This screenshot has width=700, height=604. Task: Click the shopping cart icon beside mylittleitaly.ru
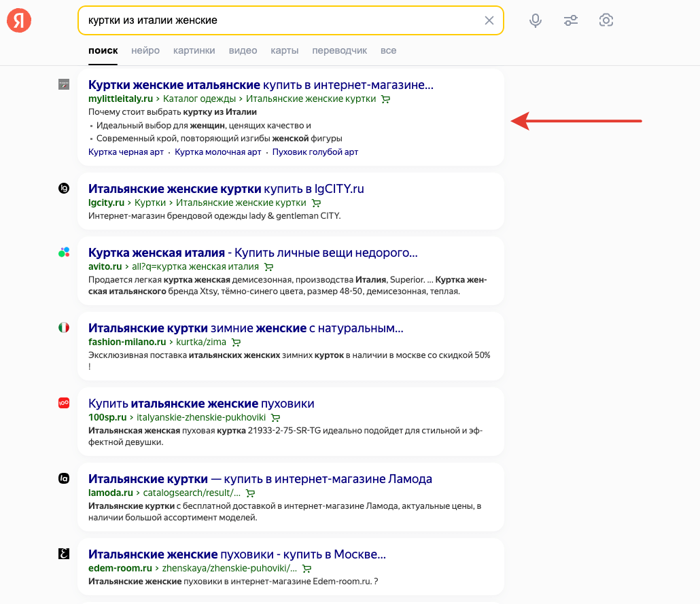pyautogui.click(x=386, y=99)
